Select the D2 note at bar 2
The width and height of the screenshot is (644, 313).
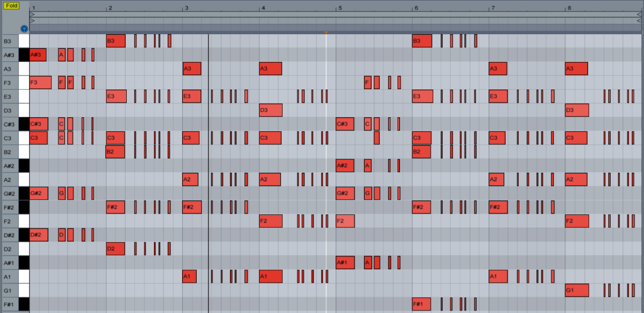tap(115, 249)
